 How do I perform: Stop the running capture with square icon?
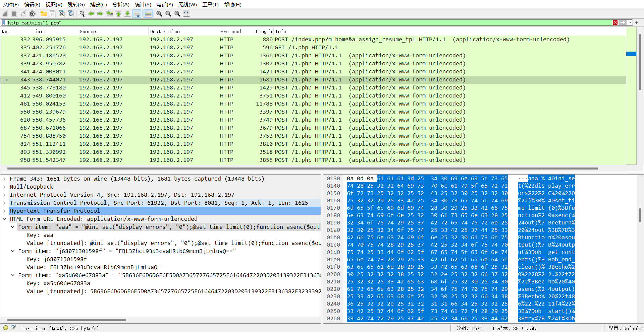tap(14, 14)
